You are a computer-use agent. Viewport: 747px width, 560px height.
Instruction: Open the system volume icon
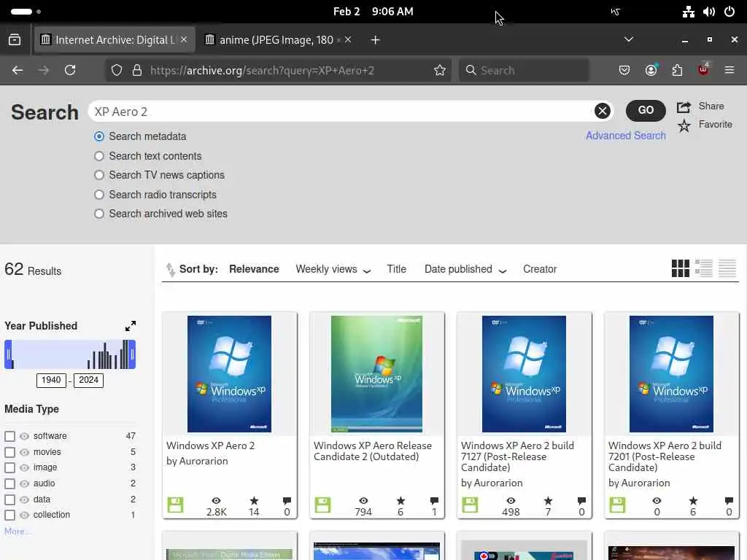[709, 12]
